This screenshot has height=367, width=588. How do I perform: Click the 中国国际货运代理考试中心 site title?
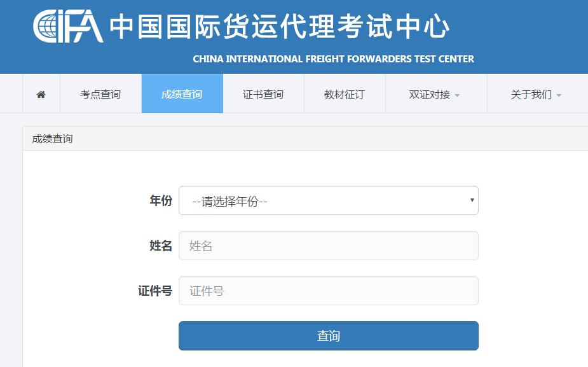pyautogui.click(x=280, y=27)
